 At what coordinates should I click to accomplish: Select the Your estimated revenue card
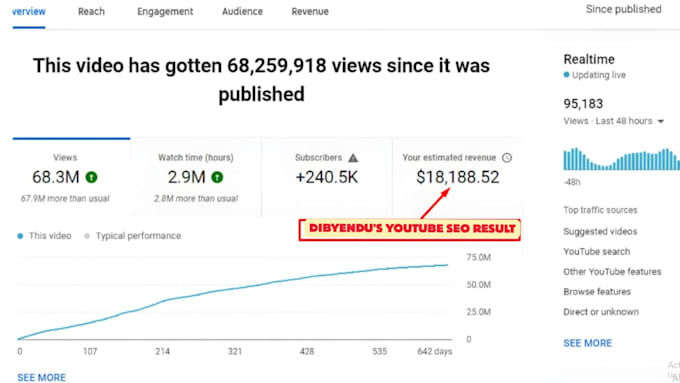[457, 178]
